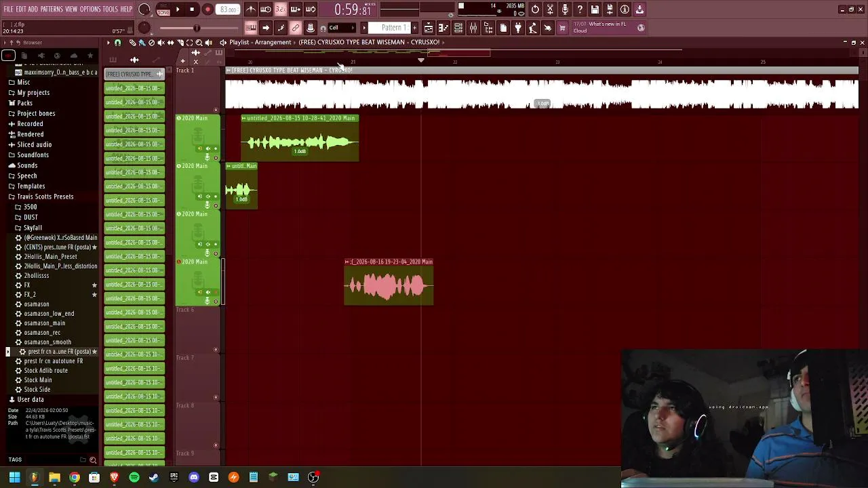Open Spotify from the taskbar

[134, 477]
